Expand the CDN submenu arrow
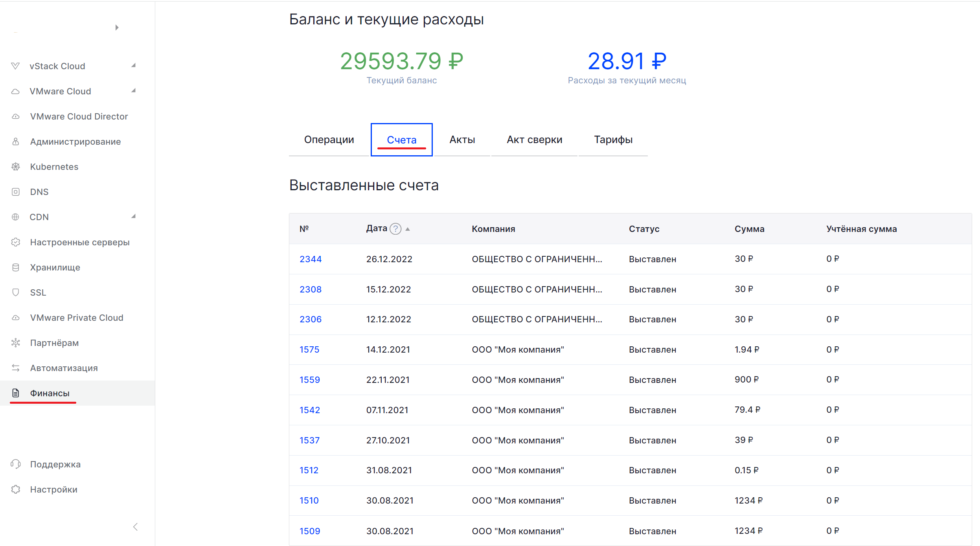This screenshot has width=980, height=546. point(134,217)
